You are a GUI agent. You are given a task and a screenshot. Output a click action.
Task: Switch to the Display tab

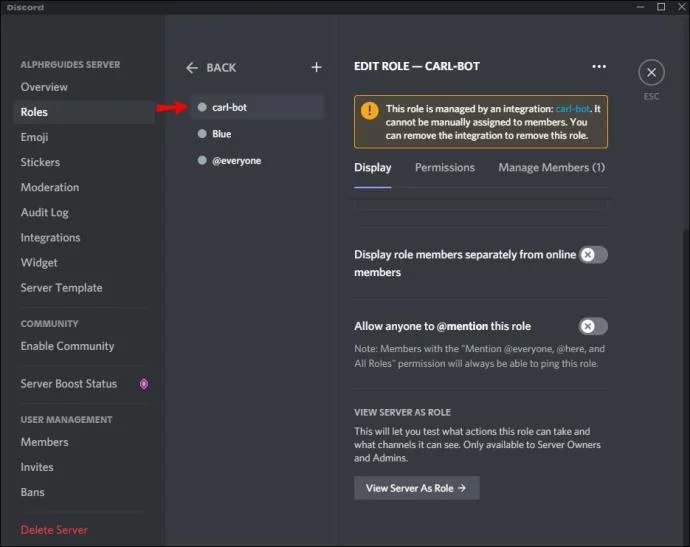click(373, 168)
